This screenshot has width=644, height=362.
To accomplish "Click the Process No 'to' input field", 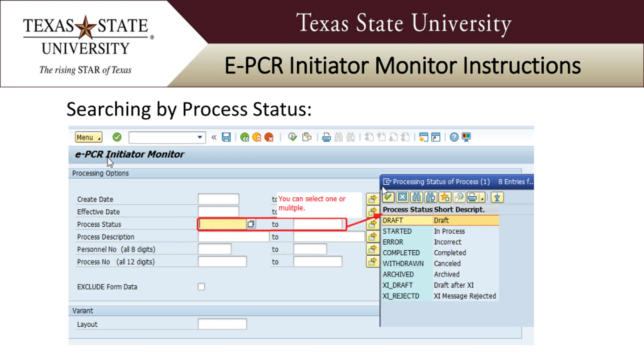I will coord(318,262).
